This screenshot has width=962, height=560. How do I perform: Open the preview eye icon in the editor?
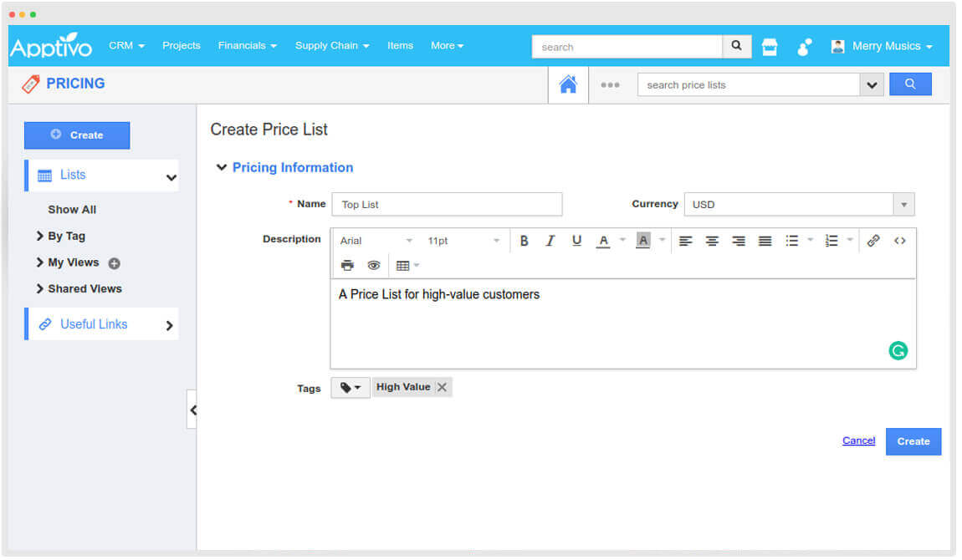point(373,265)
